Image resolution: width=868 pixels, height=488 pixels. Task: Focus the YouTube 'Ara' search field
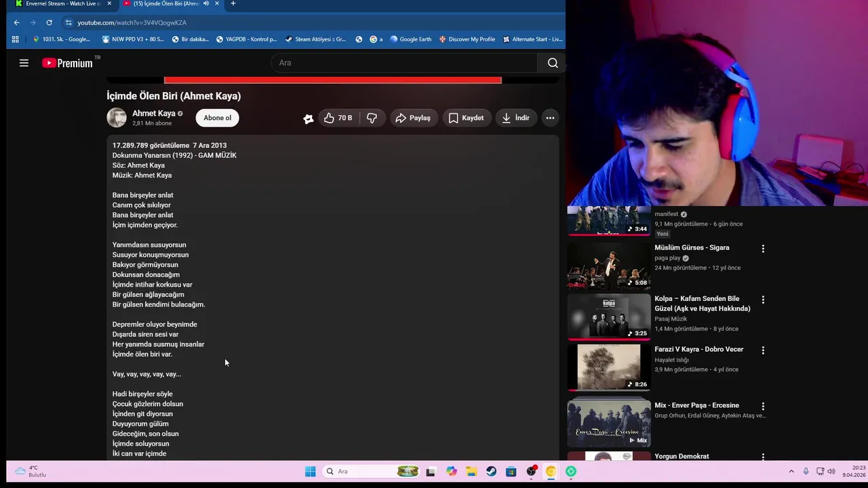click(404, 63)
